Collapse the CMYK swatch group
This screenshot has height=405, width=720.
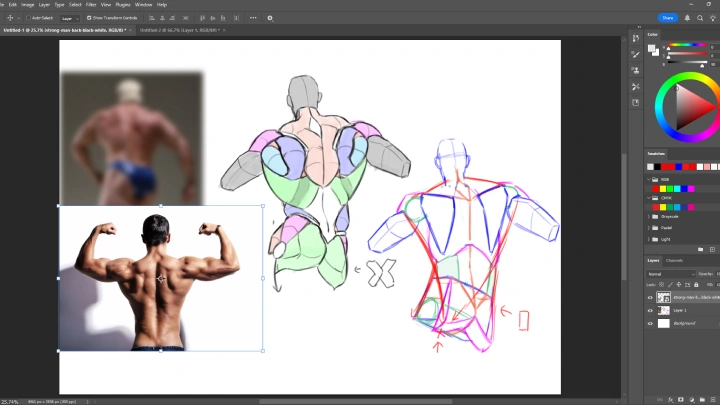coord(649,198)
